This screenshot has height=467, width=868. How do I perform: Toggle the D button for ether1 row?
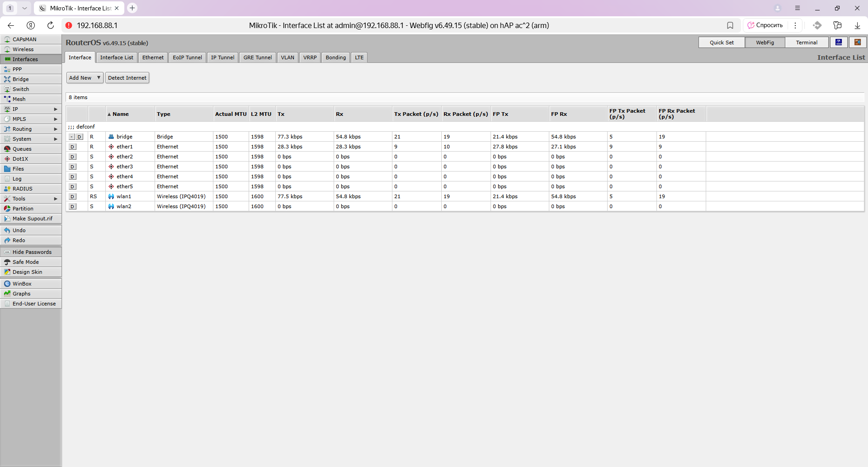click(x=72, y=147)
